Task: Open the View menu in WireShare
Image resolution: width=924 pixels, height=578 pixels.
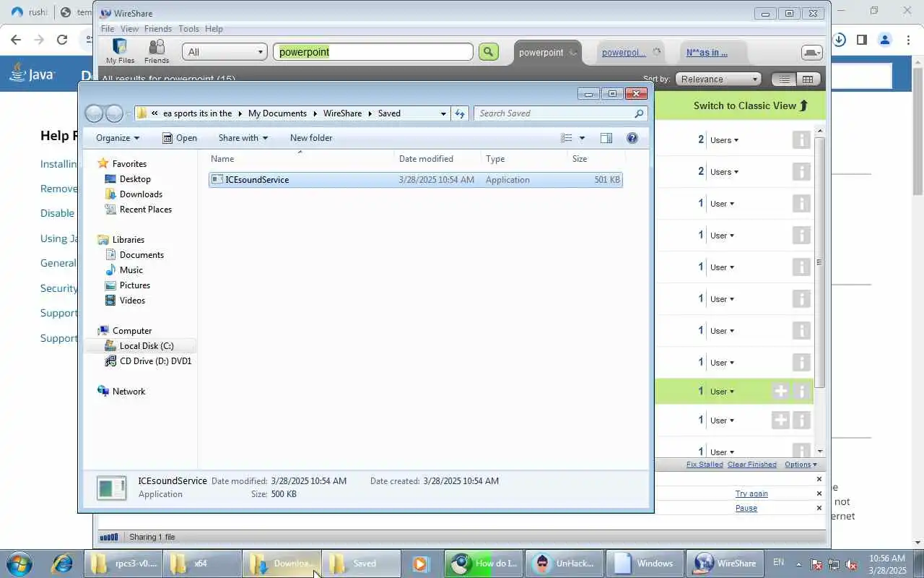Action: [x=129, y=29]
